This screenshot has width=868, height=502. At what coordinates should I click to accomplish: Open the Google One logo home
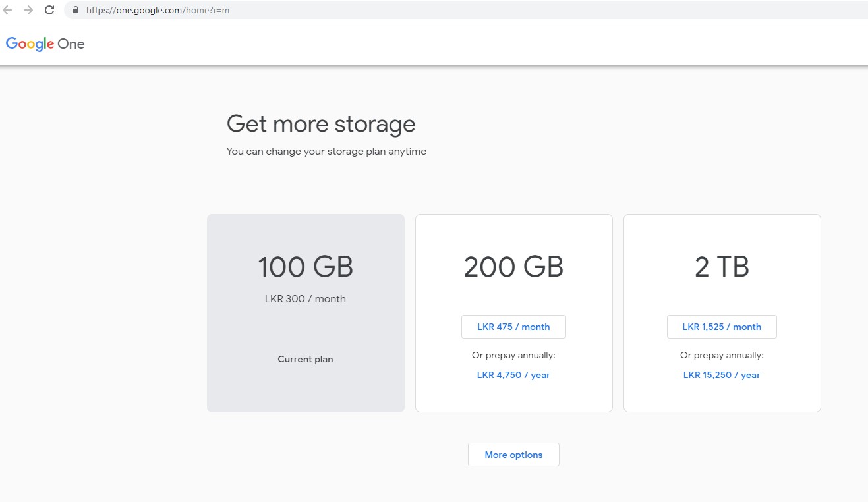pyautogui.click(x=45, y=44)
